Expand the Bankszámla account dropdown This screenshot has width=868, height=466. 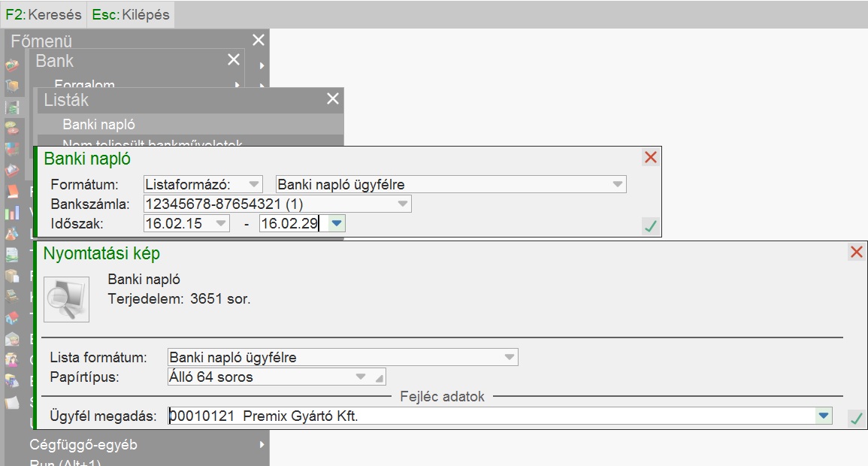click(403, 204)
